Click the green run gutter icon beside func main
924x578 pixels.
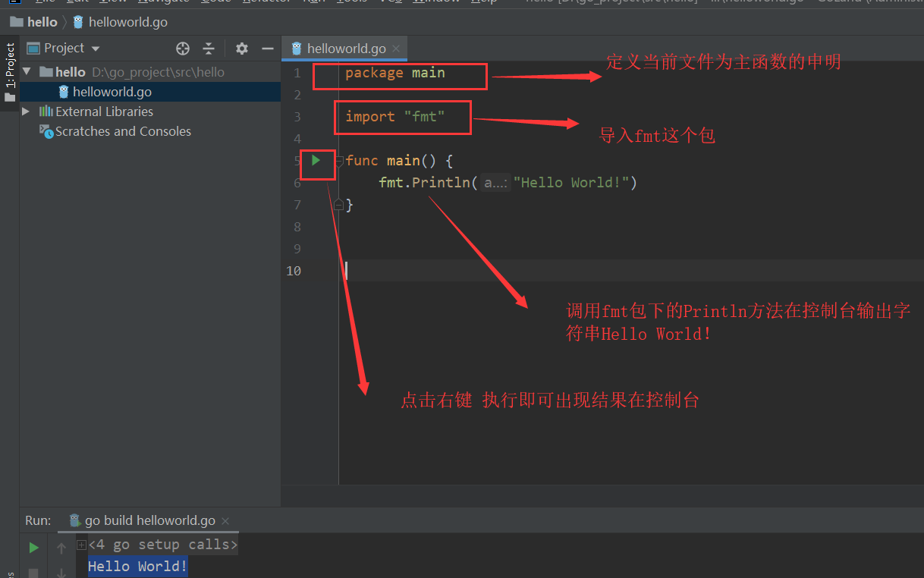point(316,160)
